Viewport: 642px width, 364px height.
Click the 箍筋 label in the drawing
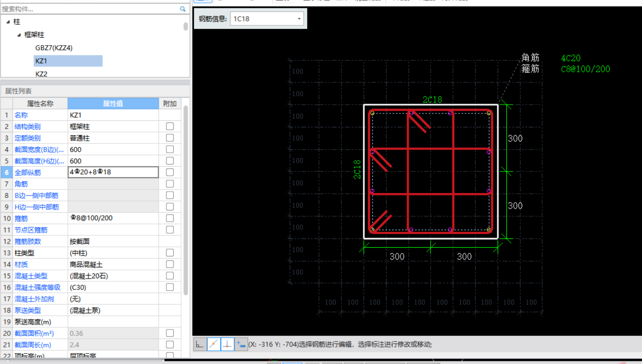[x=530, y=69]
